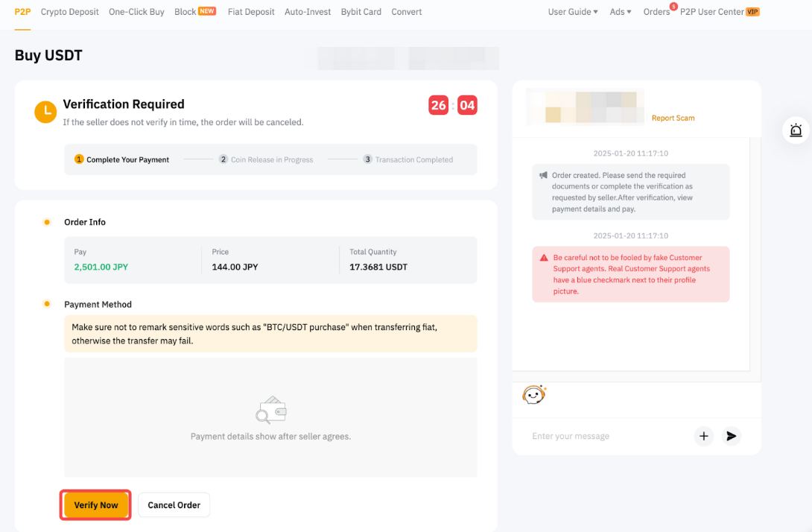The image size is (812, 532).
Task: Click the wallet search icon in payment area
Action: tap(270, 411)
